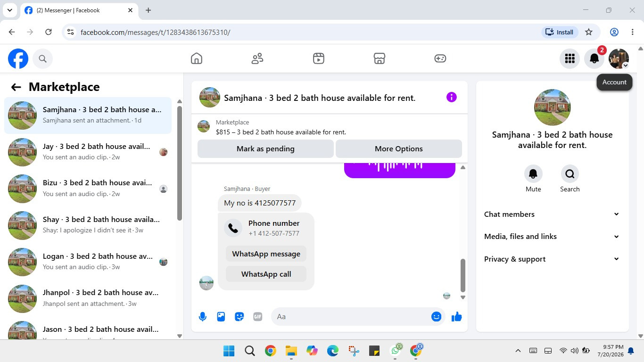Image resolution: width=644 pixels, height=362 pixels.
Task: Bookmark this page with the star
Action: (x=589, y=32)
